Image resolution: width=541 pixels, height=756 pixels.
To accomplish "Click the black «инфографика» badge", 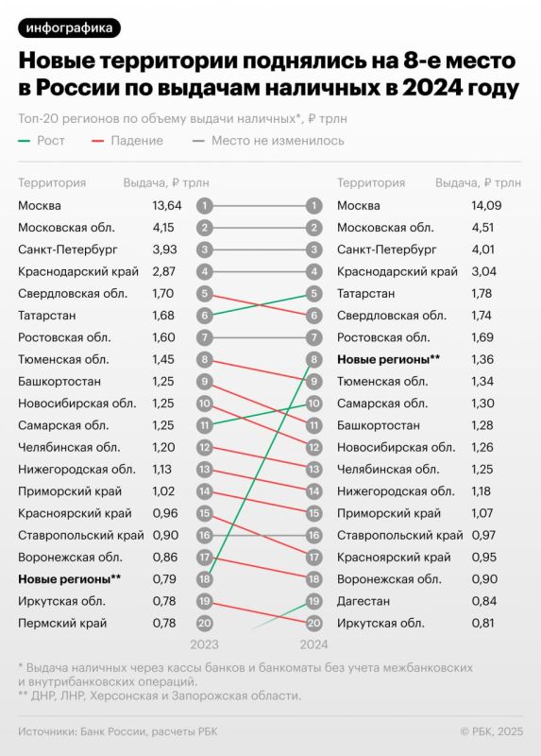I will [x=69, y=28].
